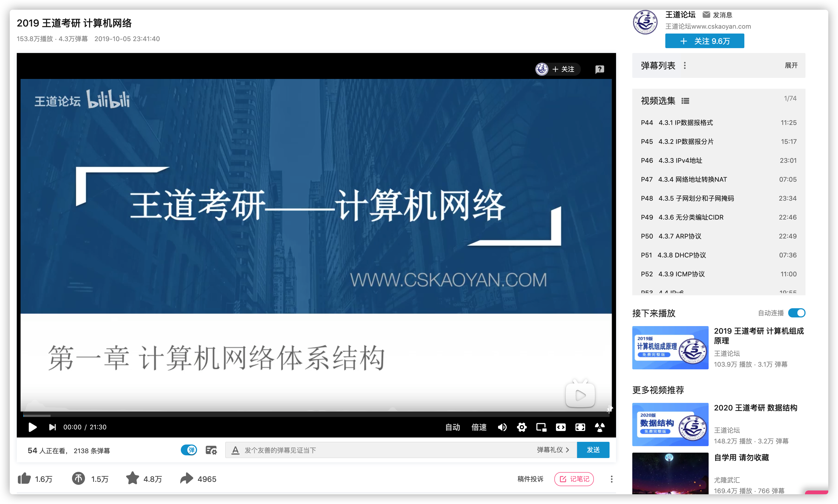838x504 pixels.
Task: Click the play button in player controls
Action: pyautogui.click(x=32, y=427)
